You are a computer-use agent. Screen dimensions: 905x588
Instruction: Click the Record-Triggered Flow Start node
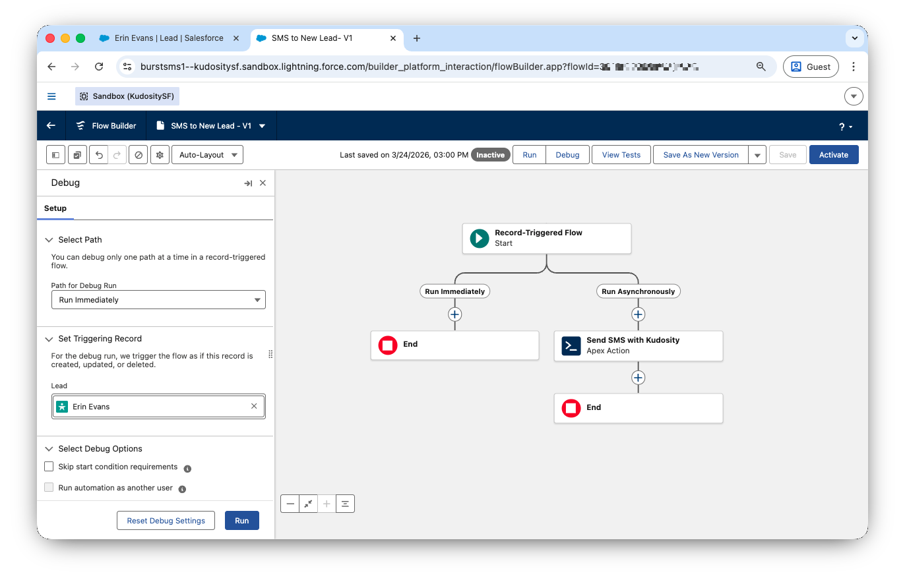pyautogui.click(x=546, y=238)
